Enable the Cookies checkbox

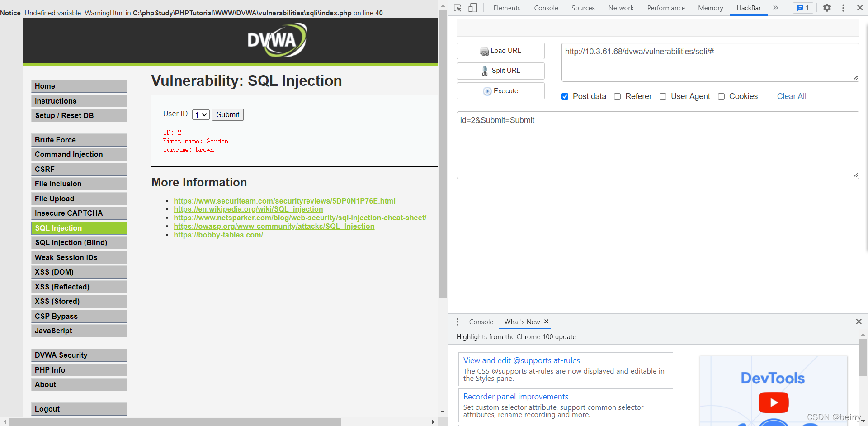(721, 96)
